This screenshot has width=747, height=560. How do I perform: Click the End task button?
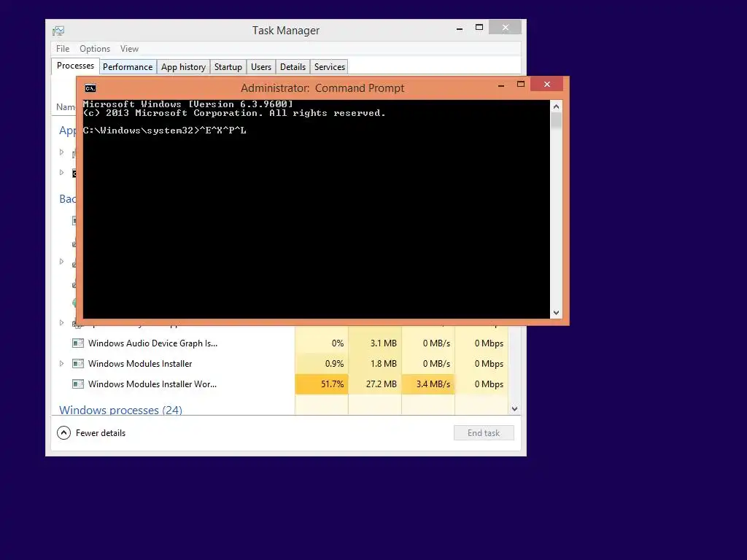click(x=484, y=433)
